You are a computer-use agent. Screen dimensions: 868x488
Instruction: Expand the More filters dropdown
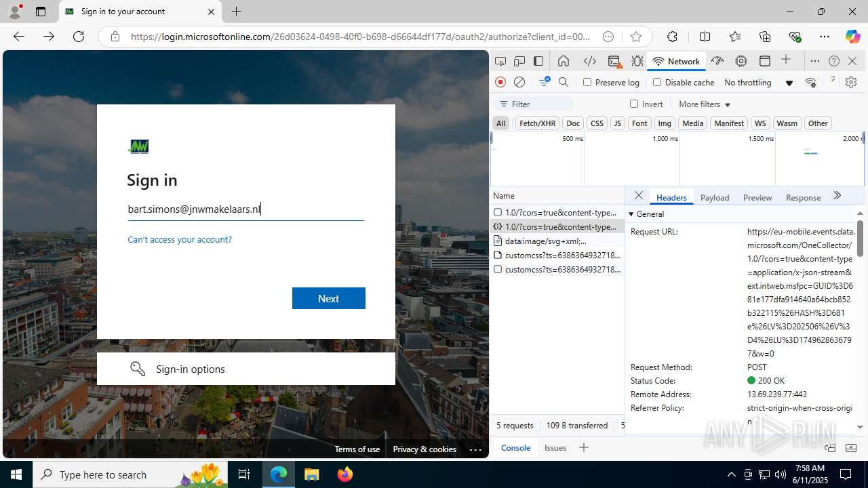coord(705,104)
